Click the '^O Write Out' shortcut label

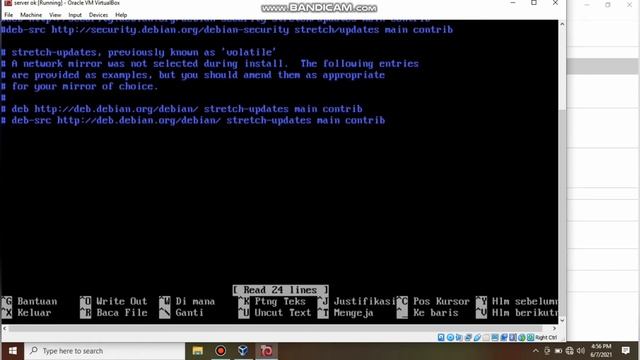tap(113, 301)
